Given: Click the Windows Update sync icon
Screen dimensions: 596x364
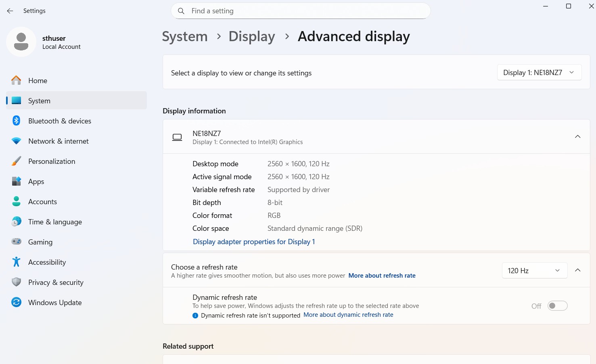Looking at the screenshot, I should pyautogui.click(x=16, y=303).
